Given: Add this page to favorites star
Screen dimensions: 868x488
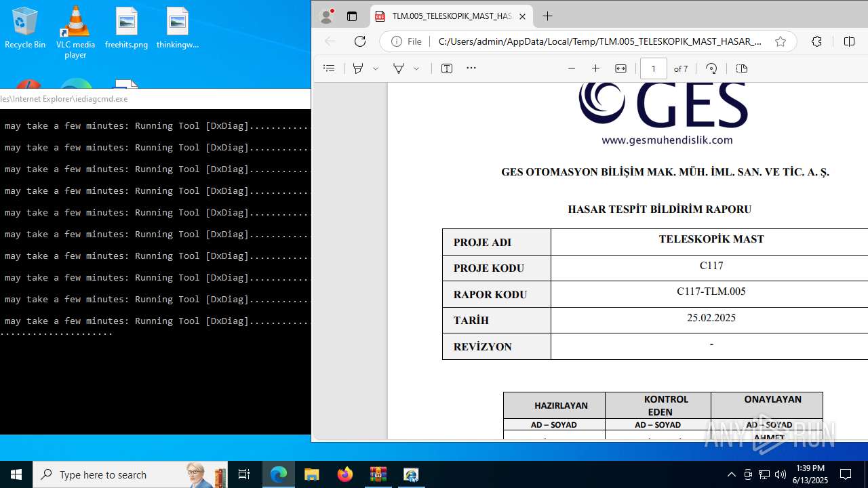Looking at the screenshot, I should [x=781, y=41].
